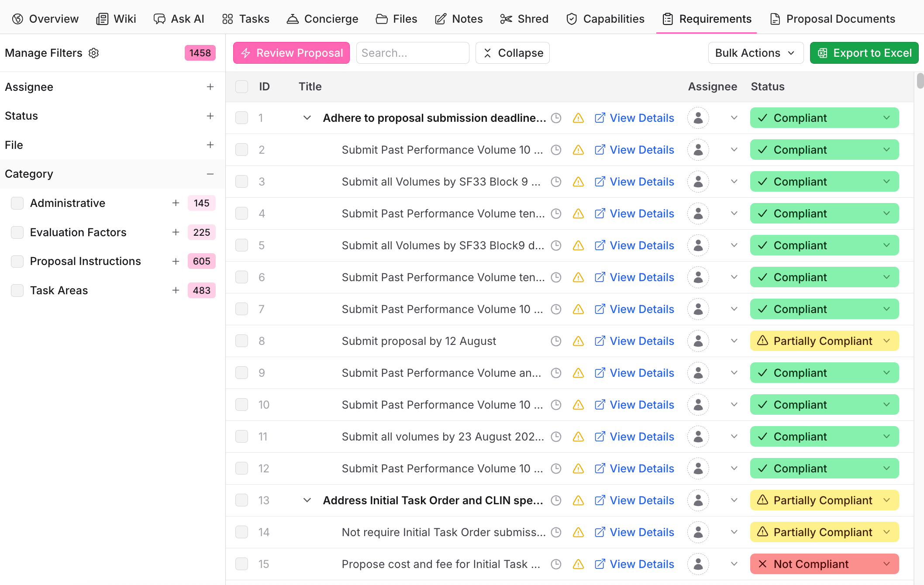The image size is (924, 585).
Task: Click the Title column header
Action: coord(310,86)
